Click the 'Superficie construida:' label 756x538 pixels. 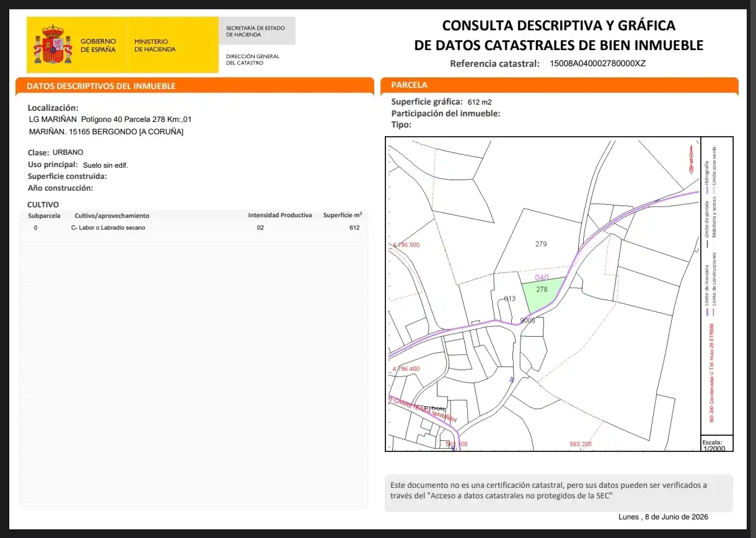[68, 176]
